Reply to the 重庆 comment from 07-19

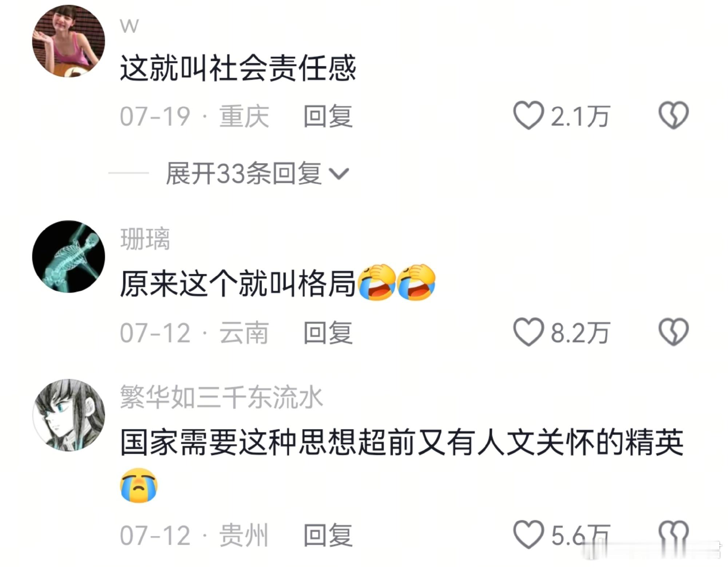[328, 116]
